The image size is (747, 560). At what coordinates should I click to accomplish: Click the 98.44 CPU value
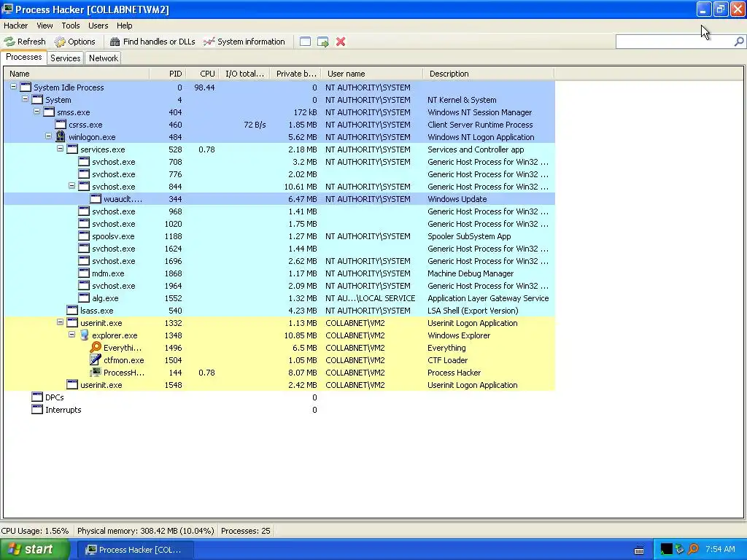point(204,87)
